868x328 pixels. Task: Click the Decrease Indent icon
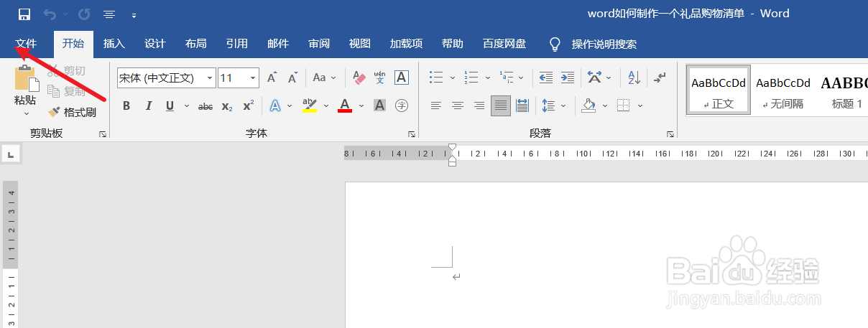(x=546, y=78)
